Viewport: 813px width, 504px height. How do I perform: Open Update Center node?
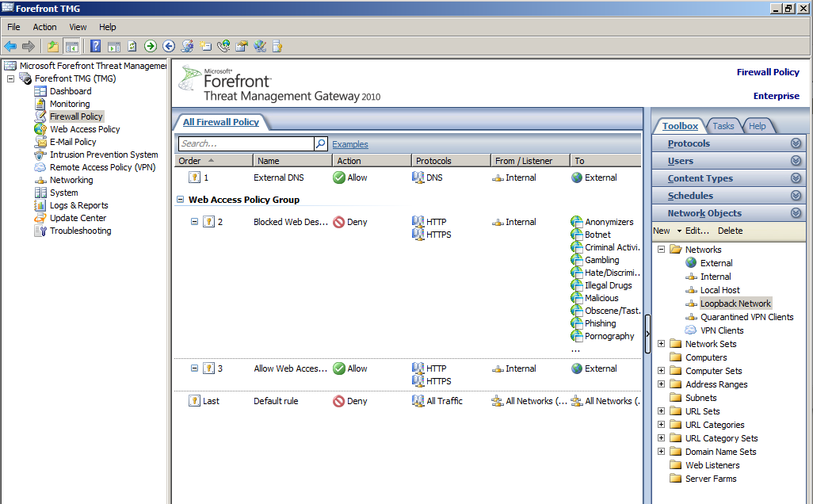pyautogui.click(x=78, y=218)
